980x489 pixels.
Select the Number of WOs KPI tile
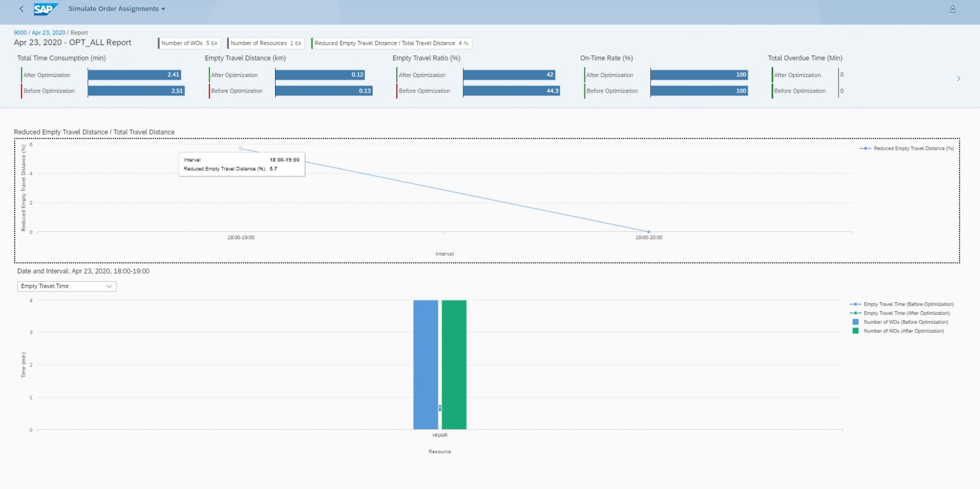(x=190, y=43)
